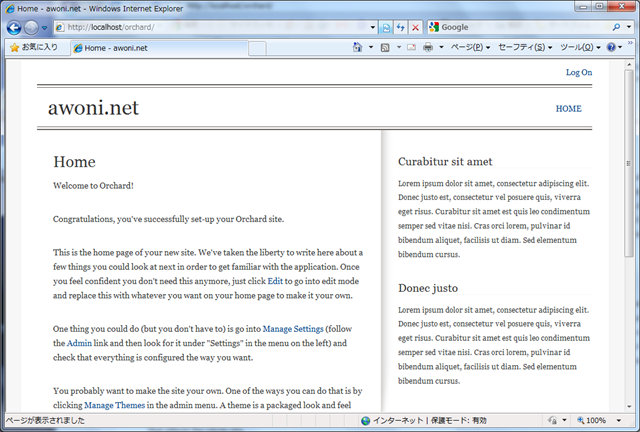Click the Manage Themes link
The height and width of the screenshot is (432, 640).
pyautogui.click(x=115, y=405)
